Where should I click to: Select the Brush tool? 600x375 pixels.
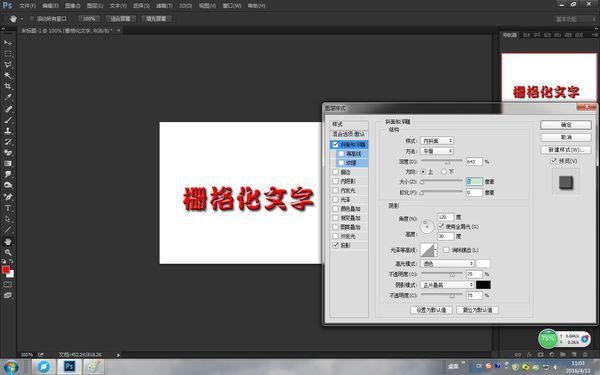(x=8, y=120)
